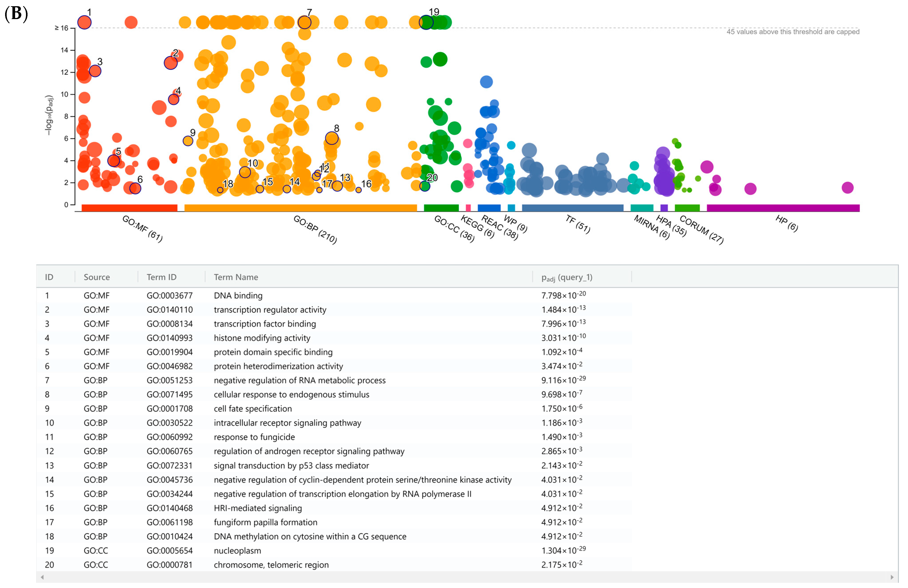Click the data point labeled 1
908x588 pixels.
[x=84, y=22]
